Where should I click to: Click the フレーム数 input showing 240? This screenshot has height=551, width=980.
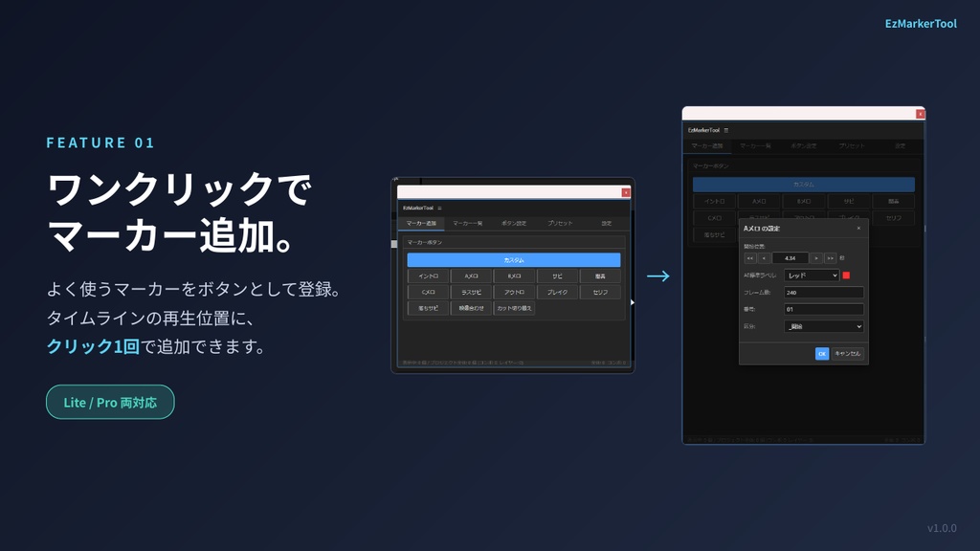825,293
